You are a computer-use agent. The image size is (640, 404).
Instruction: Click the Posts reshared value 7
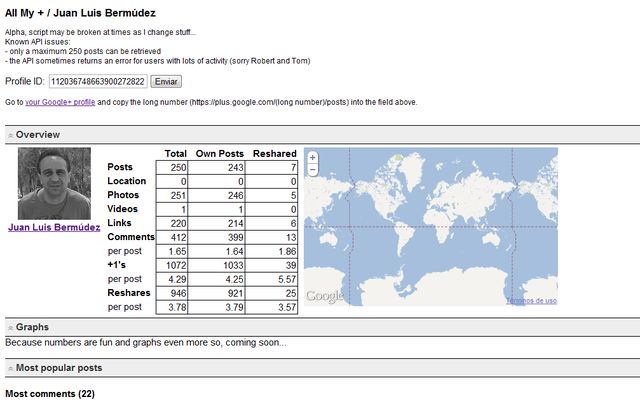pos(293,168)
